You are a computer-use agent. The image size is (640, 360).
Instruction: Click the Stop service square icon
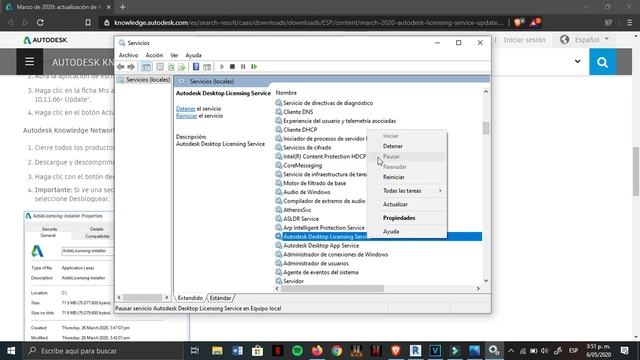(x=232, y=67)
